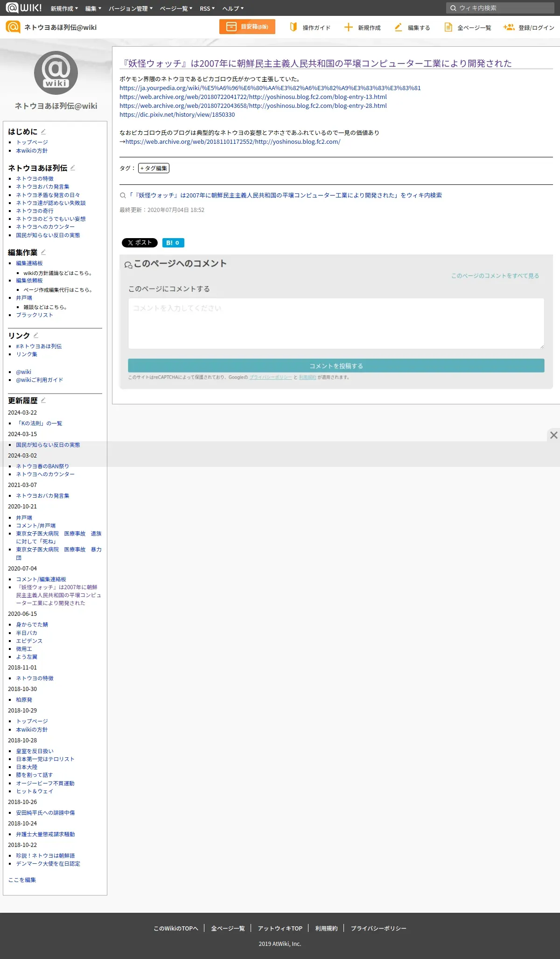Edit the はじめに section pencil icon
This screenshot has height=959, width=560.
point(43,131)
